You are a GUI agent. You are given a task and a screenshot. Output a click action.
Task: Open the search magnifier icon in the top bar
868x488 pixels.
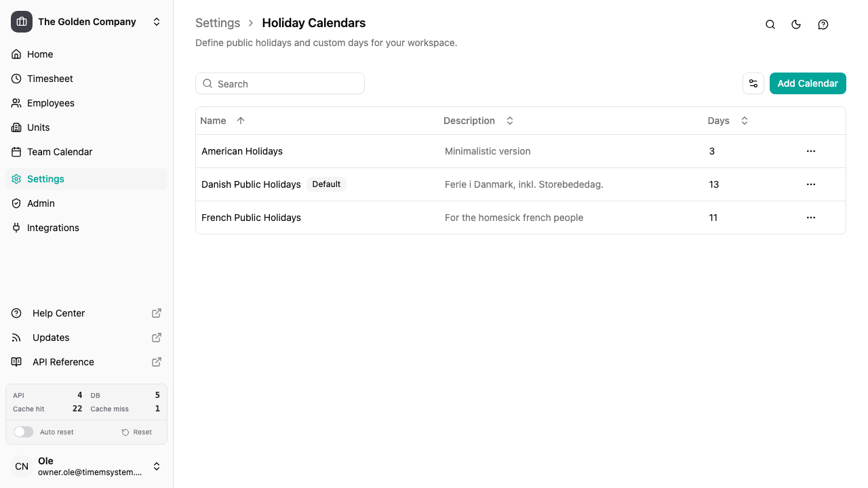point(770,24)
